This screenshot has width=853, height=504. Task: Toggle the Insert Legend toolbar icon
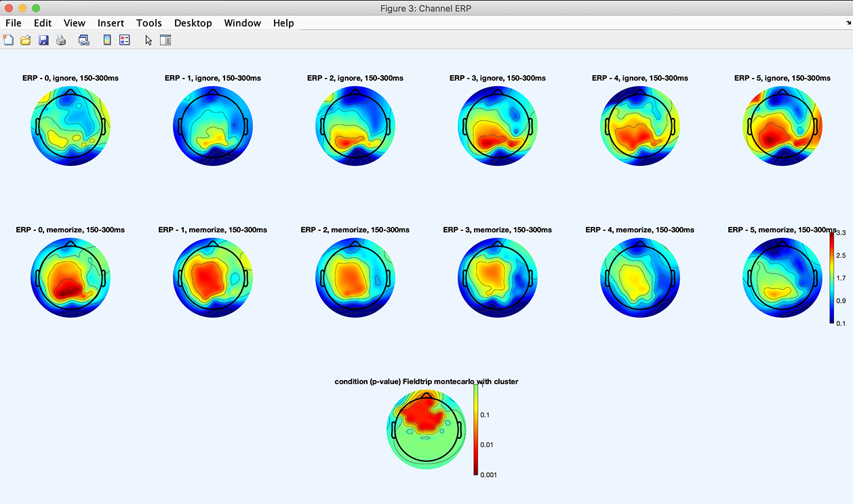point(124,40)
